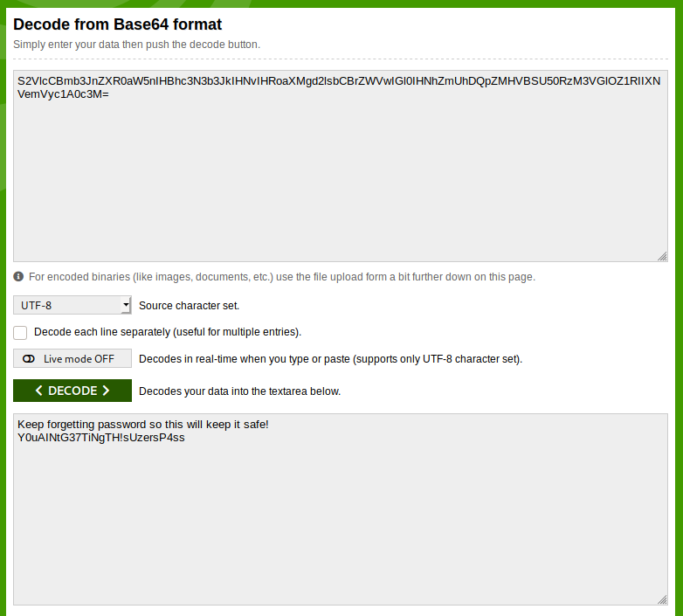
Task: Click the 'Decode each line separately' label text
Action: point(168,332)
